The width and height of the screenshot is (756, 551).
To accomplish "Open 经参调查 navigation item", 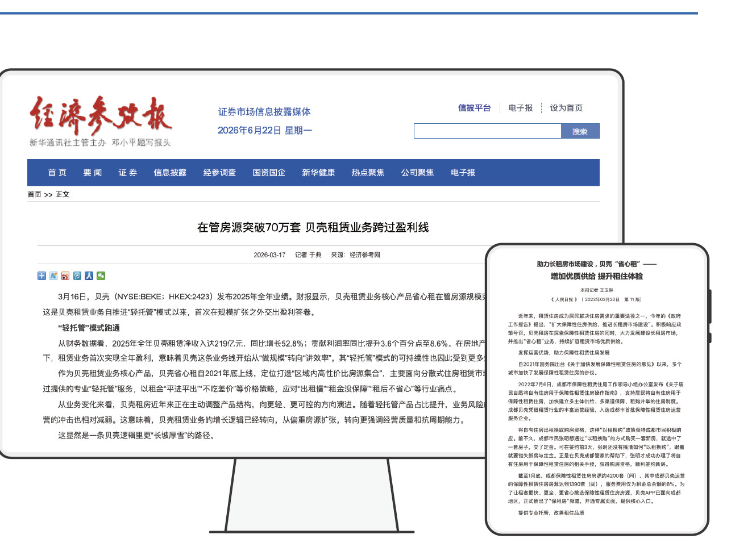I will click(219, 173).
